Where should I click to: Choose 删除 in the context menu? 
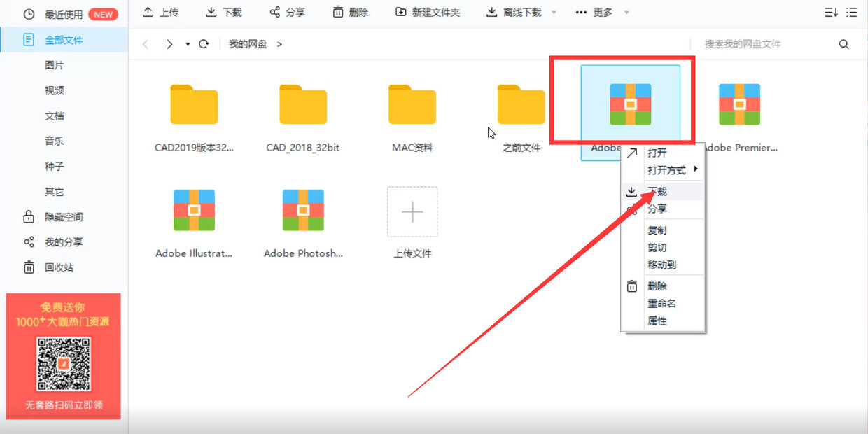click(662, 286)
